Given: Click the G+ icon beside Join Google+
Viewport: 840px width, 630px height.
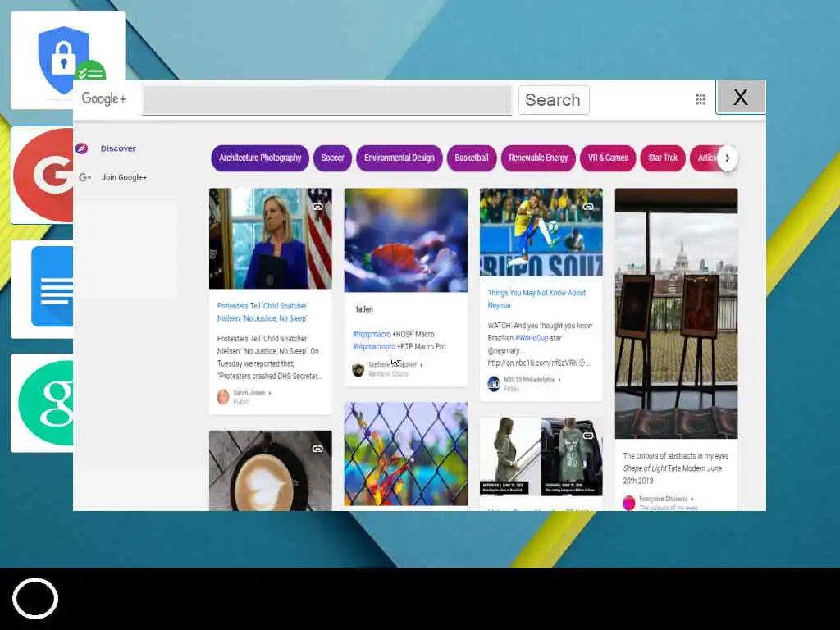Looking at the screenshot, I should pos(85,177).
